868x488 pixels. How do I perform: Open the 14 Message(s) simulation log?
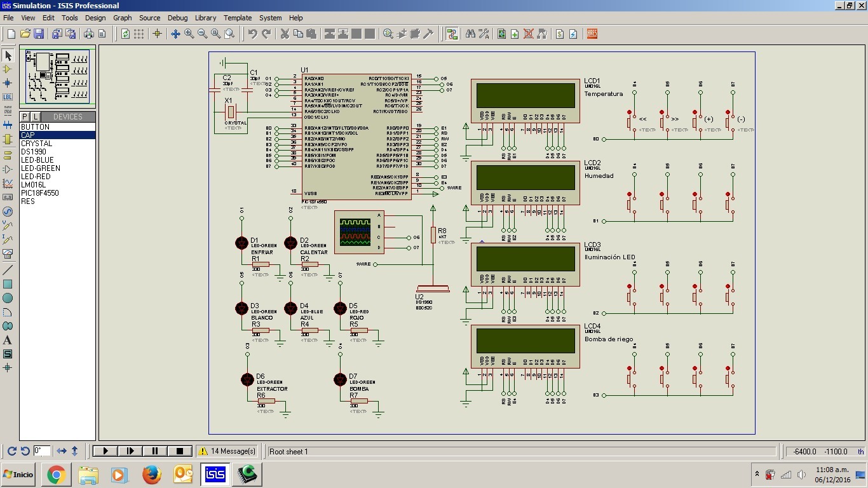[227, 451]
